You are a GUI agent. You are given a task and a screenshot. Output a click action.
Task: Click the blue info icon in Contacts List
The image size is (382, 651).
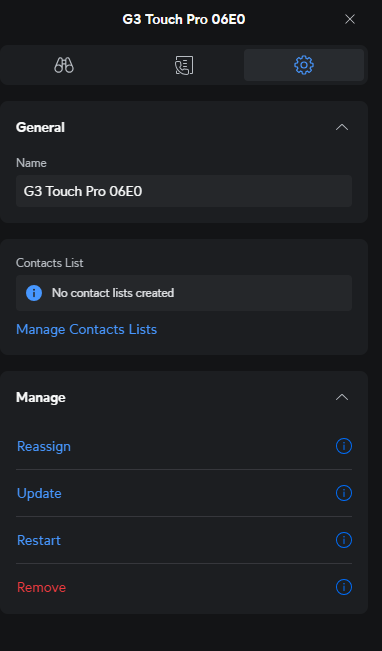click(34, 293)
